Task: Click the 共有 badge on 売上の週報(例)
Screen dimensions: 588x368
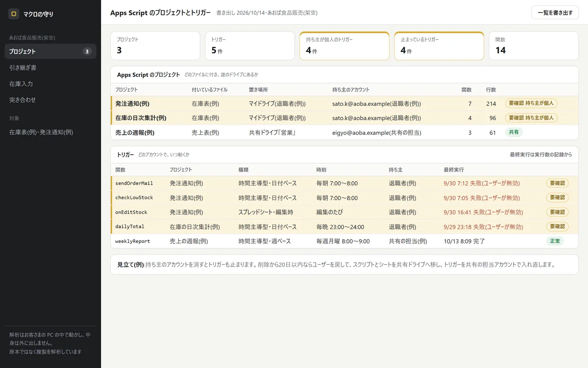Action: click(x=514, y=132)
